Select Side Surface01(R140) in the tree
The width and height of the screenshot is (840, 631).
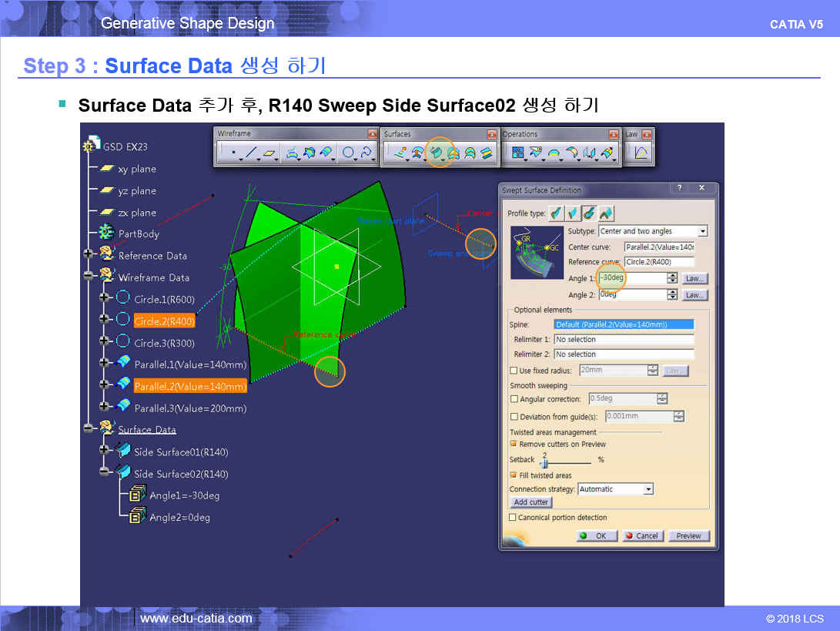pos(181,452)
